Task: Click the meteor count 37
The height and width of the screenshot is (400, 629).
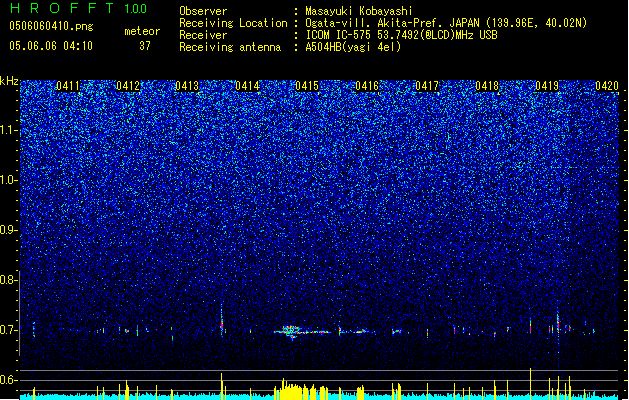Action: [x=145, y=46]
